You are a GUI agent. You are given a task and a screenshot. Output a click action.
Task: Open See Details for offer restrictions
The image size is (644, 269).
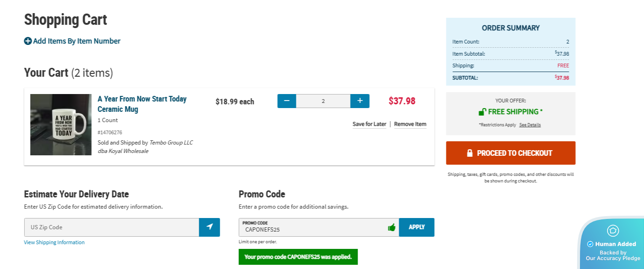(530, 125)
